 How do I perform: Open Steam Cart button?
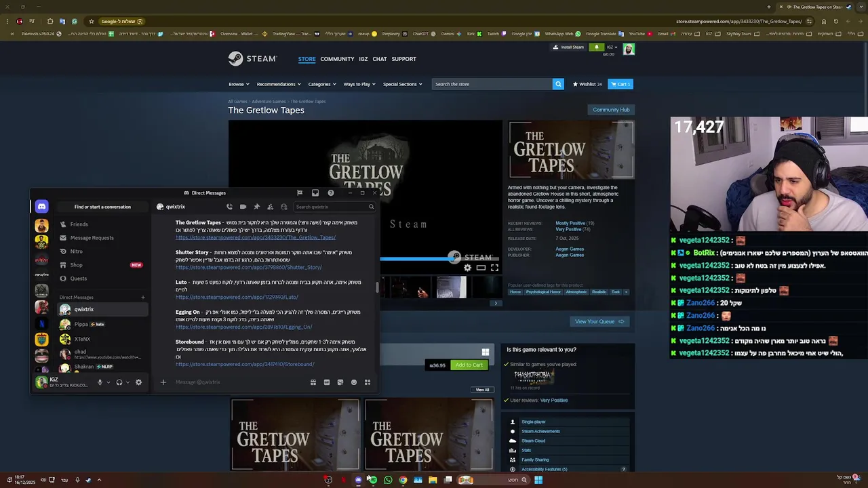point(620,84)
